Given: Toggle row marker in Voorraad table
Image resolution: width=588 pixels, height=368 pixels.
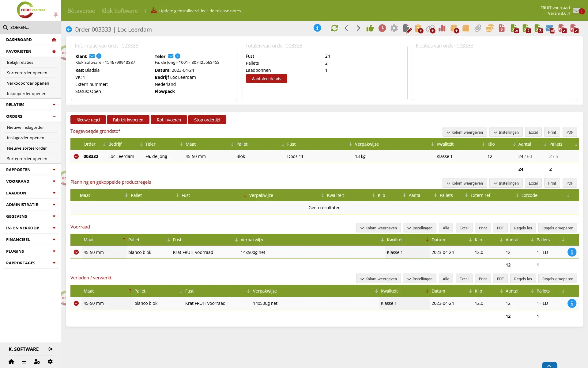Looking at the screenshot, I should (76, 252).
